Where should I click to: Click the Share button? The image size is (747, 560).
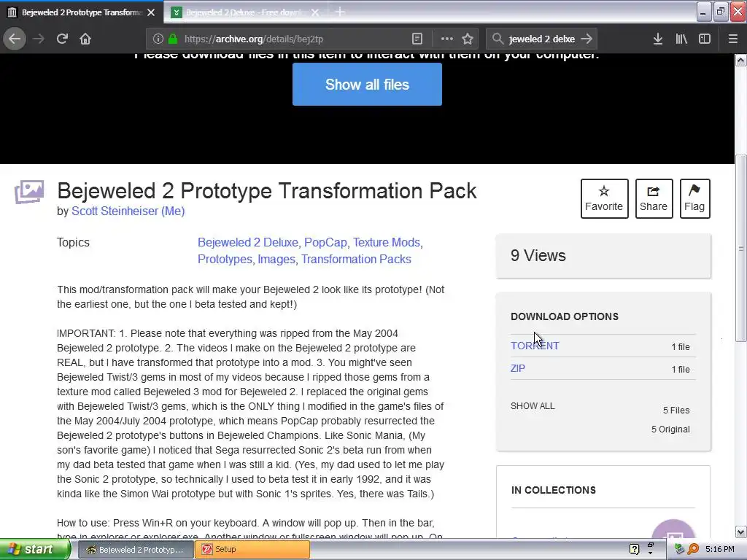pos(654,198)
